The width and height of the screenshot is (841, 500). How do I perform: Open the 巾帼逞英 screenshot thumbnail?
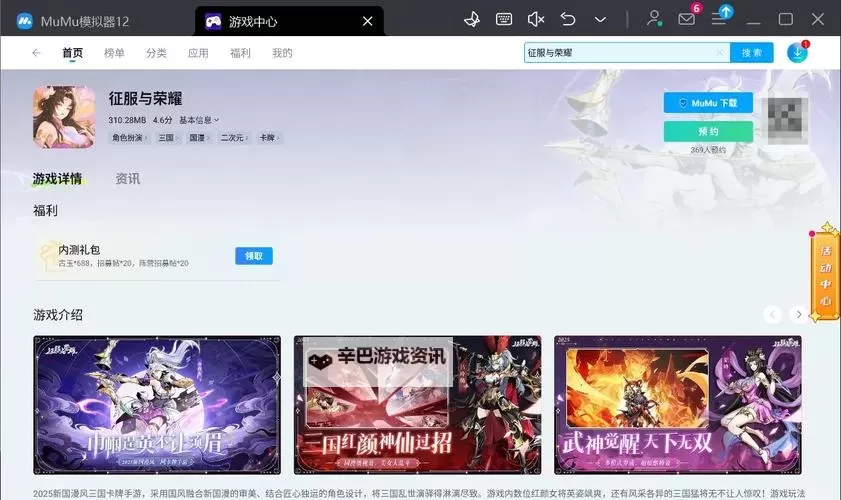(157, 405)
